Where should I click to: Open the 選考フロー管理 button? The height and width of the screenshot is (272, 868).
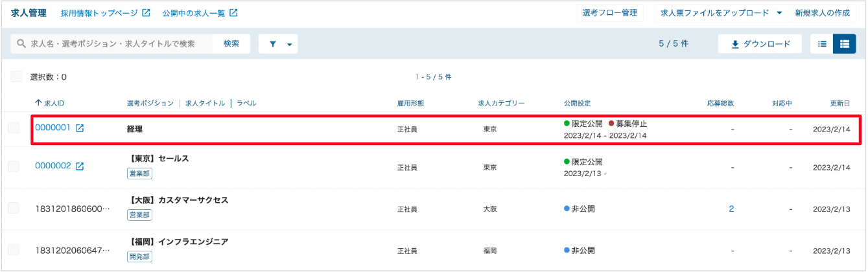click(610, 12)
